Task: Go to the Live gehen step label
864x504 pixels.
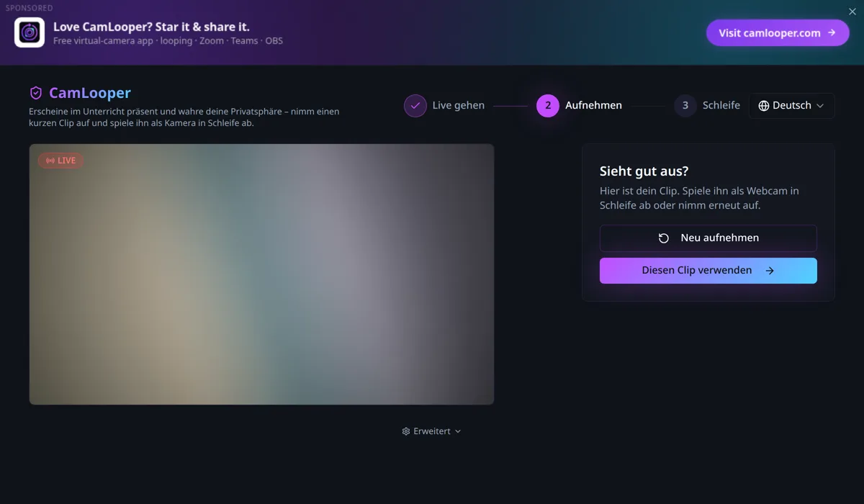Action: pos(459,106)
